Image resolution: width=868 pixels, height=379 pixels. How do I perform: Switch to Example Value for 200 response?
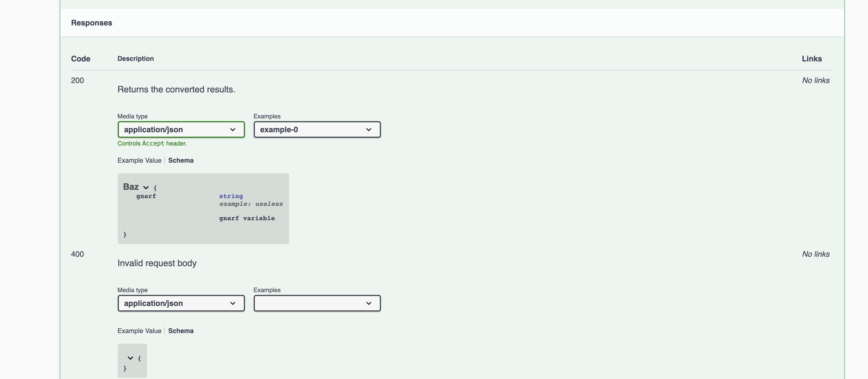click(x=139, y=160)
